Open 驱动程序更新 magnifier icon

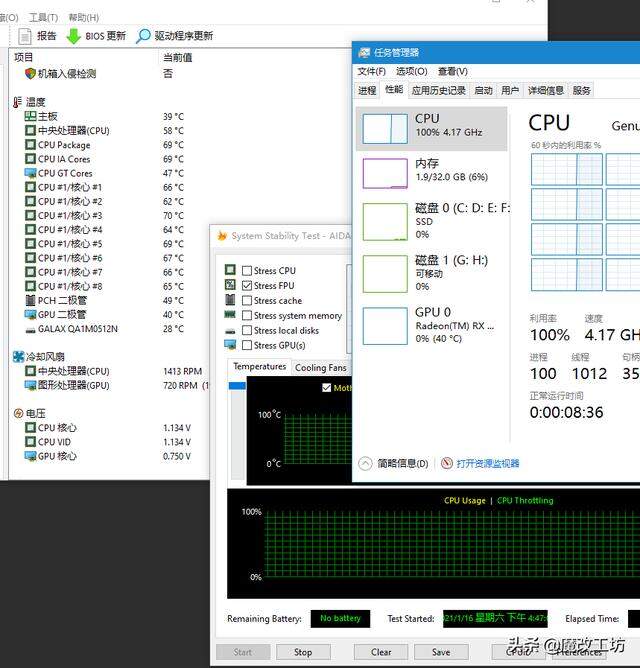[143, 36]
